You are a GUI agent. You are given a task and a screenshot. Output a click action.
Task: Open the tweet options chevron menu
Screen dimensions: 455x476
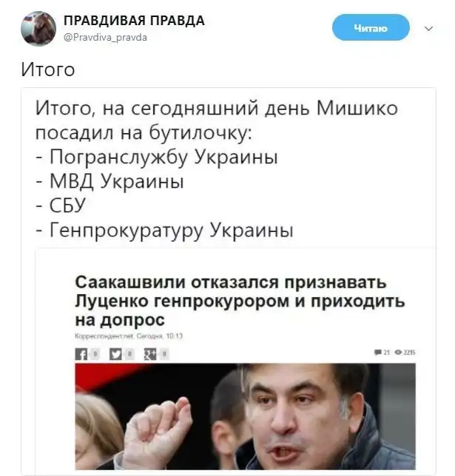[x=428, y=29]
